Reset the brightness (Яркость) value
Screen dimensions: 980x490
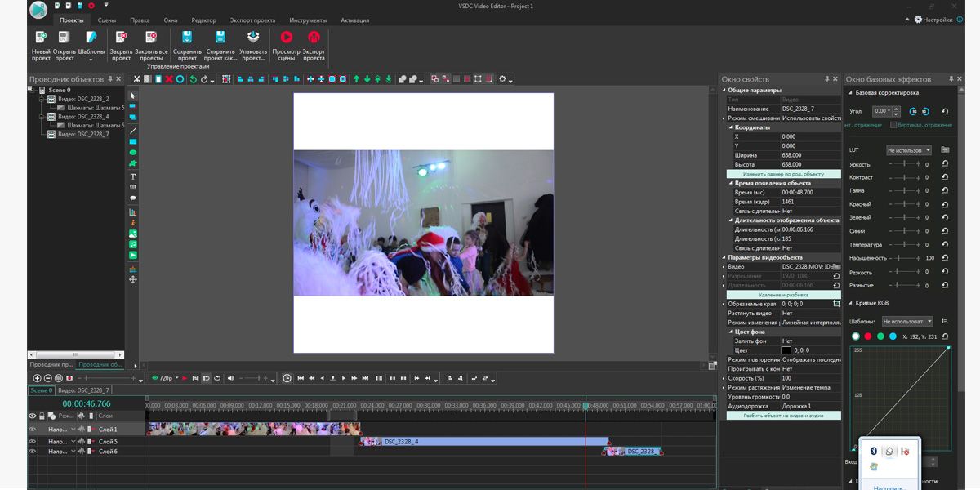[945, 164]
